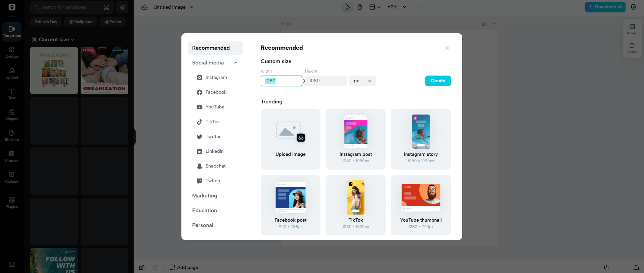Click the Wallpaper tag chip
Screen dimensions: 644x273
point(81,22)
